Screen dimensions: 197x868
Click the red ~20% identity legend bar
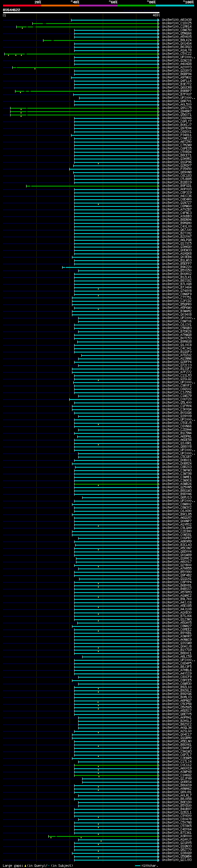click(x=22, y=6)
